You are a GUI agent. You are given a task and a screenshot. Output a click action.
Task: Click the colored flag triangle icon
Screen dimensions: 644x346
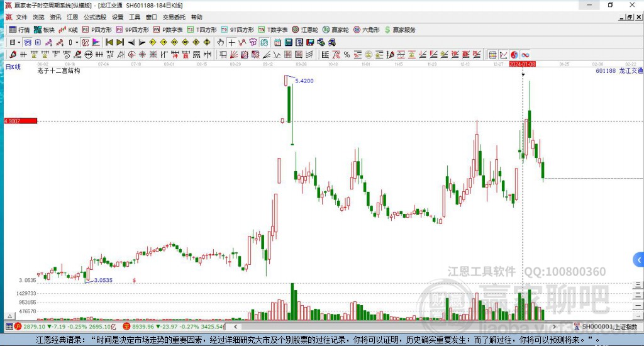pos(96,42)
